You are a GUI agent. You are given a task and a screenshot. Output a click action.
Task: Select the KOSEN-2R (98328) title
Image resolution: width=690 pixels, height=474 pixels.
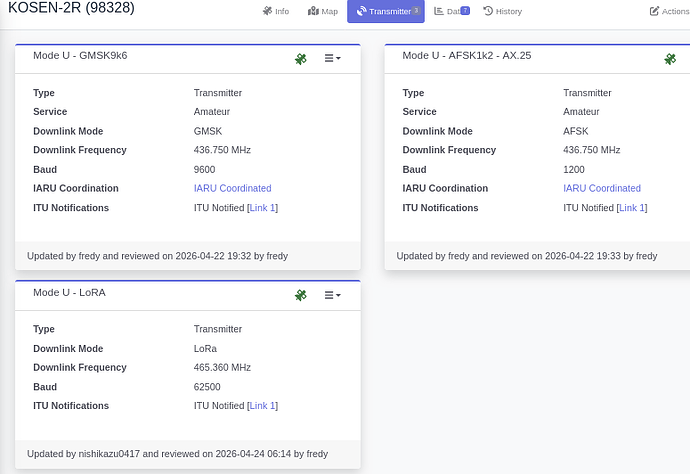(x=71, y=7)
